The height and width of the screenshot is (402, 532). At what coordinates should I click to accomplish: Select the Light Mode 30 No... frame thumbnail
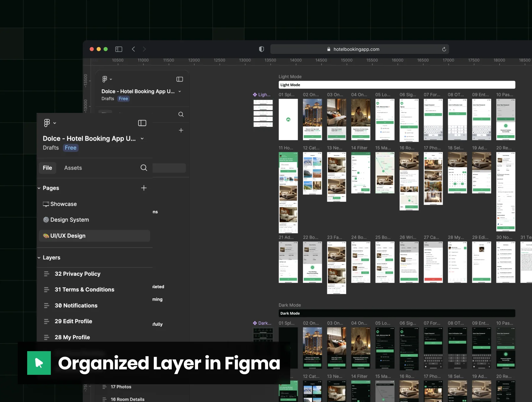pos(506,262)
